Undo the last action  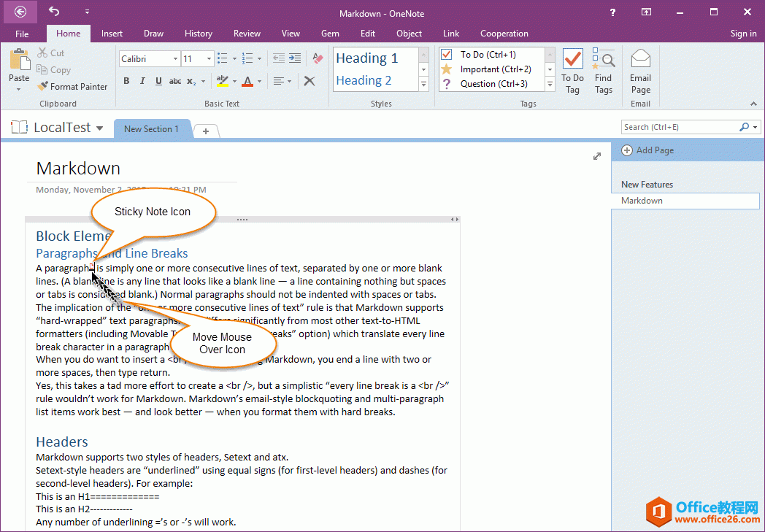click(x=54, y=11)
